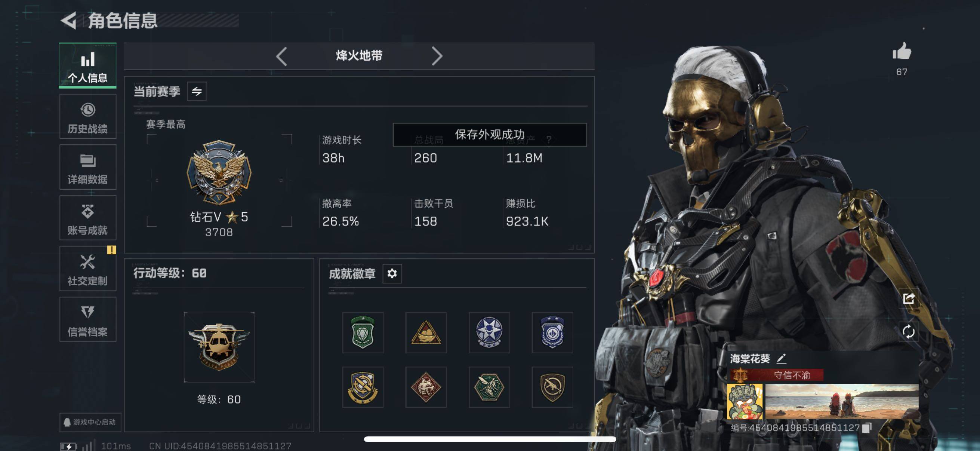Select the 账号成就 sidebar tab
The height and width of the screenshot is (451, 980).
[x=88, y=218]
